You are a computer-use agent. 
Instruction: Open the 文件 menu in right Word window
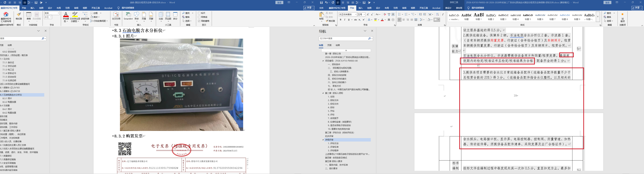pyautogui.click(x=322, y=8)
